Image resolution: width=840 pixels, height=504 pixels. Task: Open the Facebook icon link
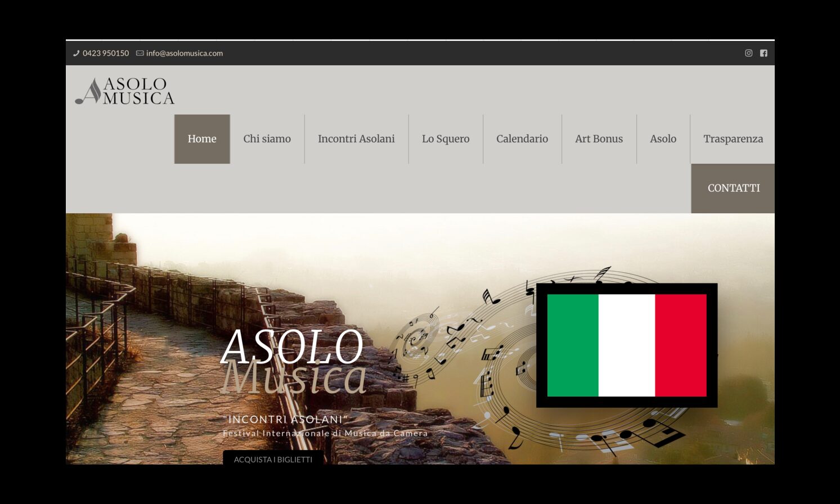[x=763, y=53]
